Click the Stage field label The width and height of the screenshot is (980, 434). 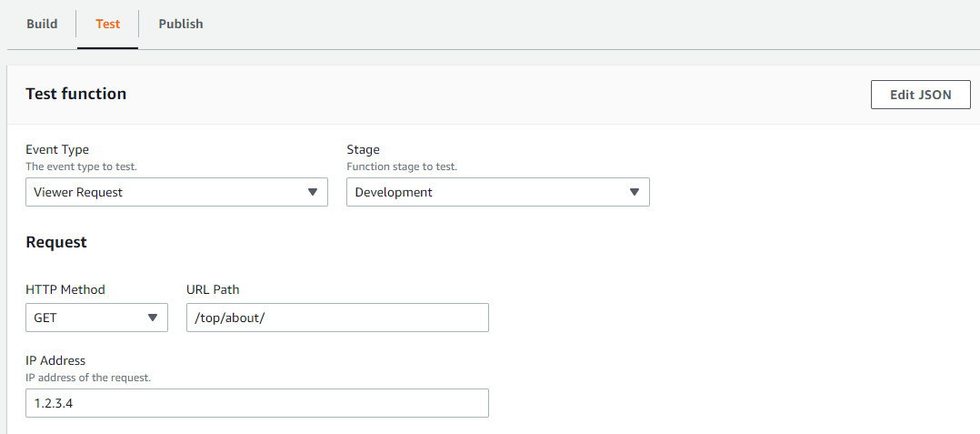coord(363,149)
